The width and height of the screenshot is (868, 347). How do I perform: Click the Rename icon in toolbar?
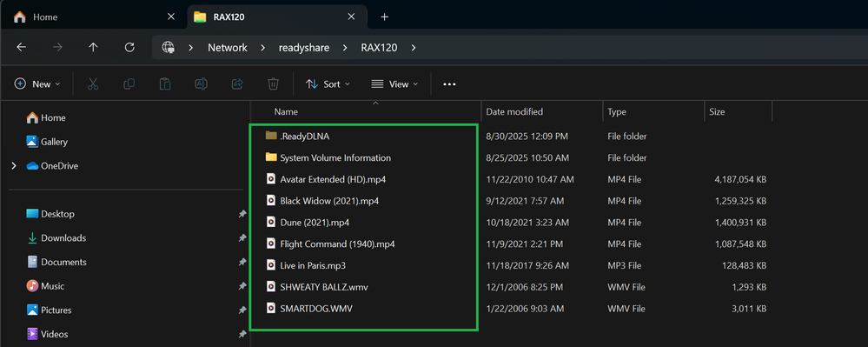point(201,83)
